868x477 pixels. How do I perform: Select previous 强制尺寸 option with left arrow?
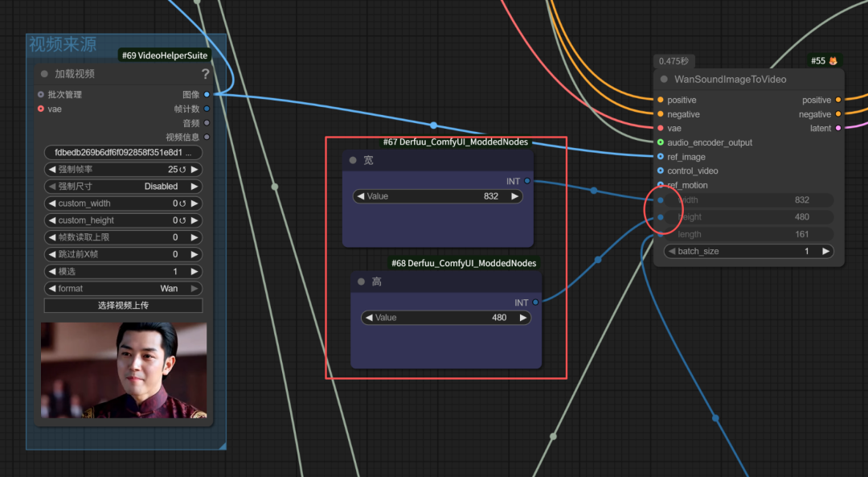(x=52, y=186)
